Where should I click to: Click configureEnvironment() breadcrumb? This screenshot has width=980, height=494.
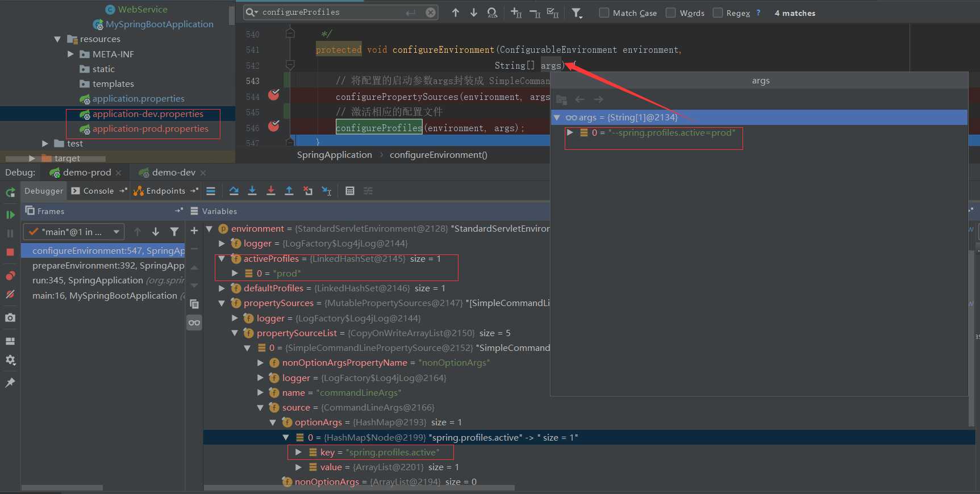click(x=439, y=154)
